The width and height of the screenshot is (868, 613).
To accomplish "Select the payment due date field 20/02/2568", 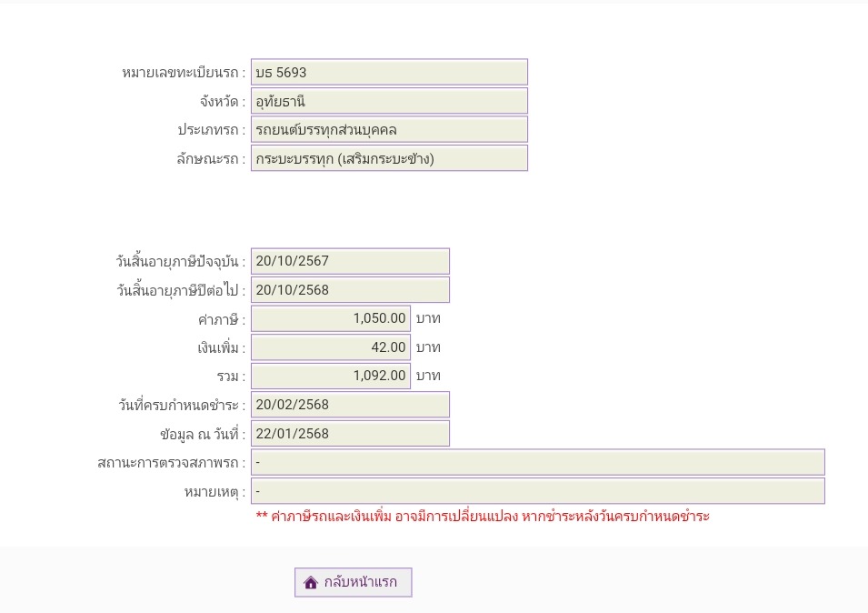I will click(350, 405).
